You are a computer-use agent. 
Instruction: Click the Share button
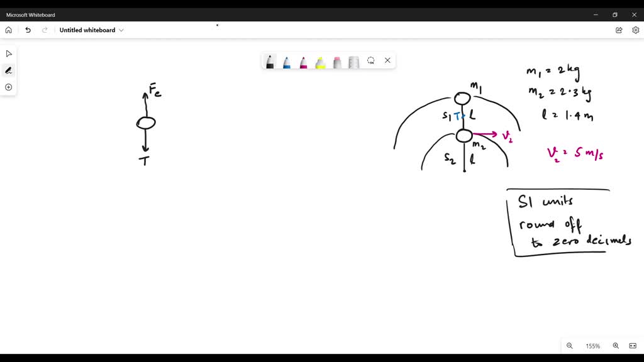coord(619,30)
